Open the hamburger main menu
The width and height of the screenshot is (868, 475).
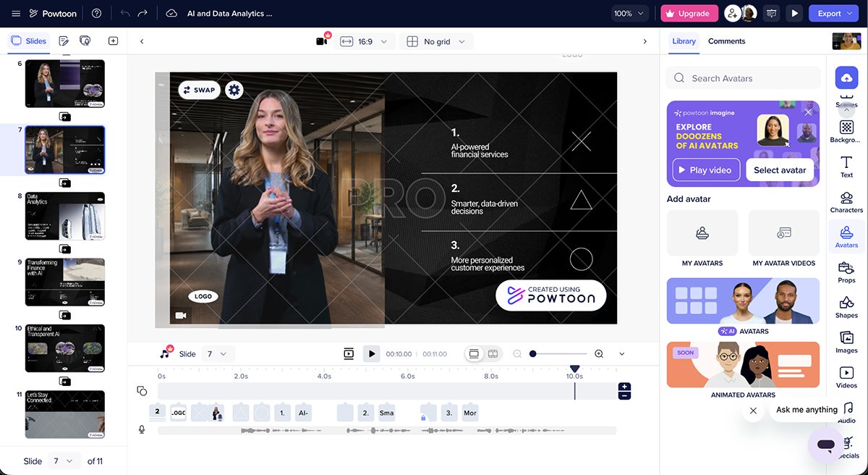pyautogui.click(x=16, y=14)
